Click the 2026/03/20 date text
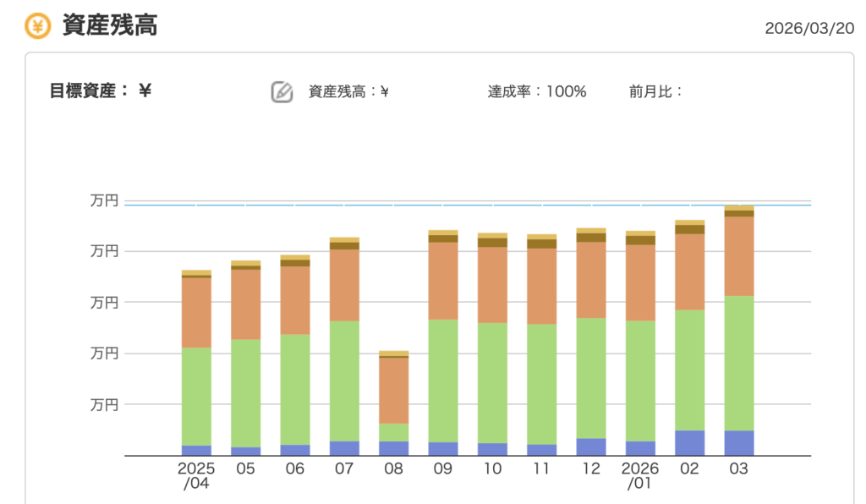 pyautogui.click(x=809, y=28)
